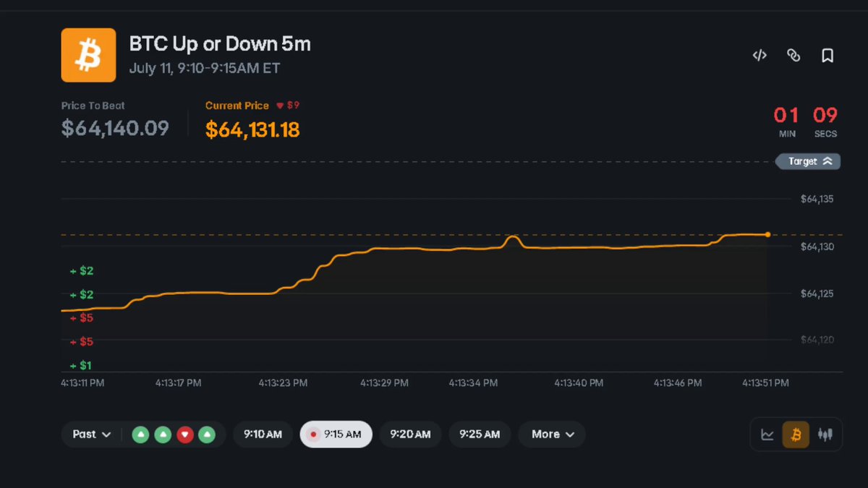The width and height of the screenshot is (868, 488).
Task: Bookmark this BTC Up or Down market
Action: coord(827,55)
